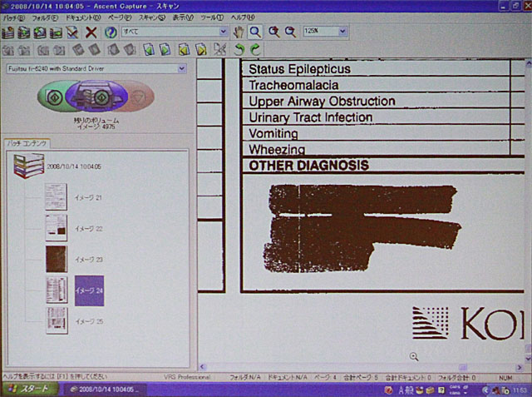Click the stacked trays batch icon in tree
This screenshot has width=532, height=397.
click(x=28, y=166)
